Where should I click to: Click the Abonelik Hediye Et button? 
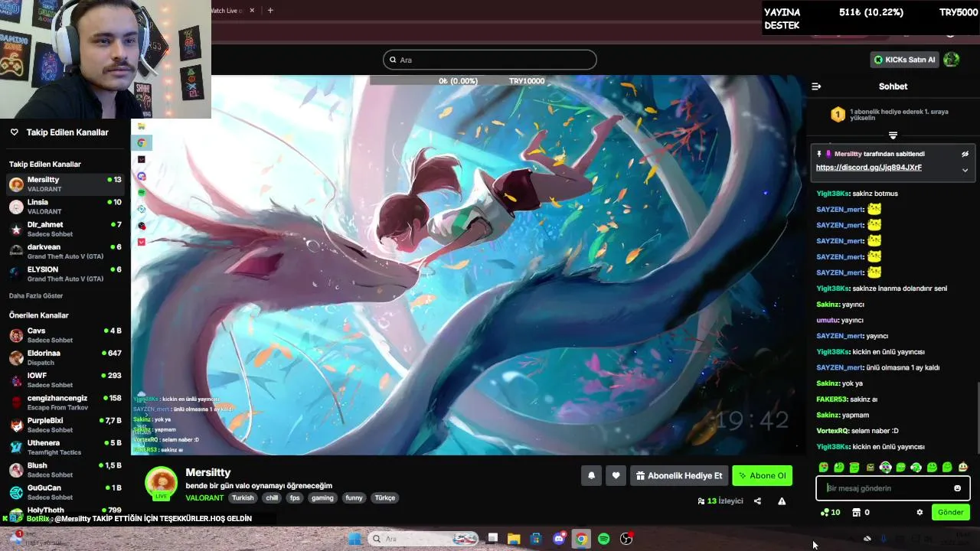click(679, 475)
